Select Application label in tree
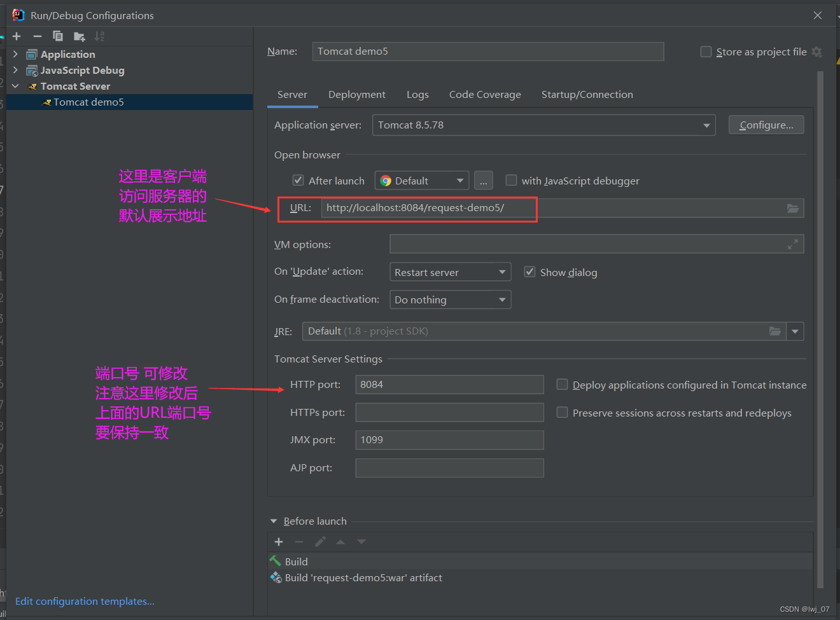Viewport: 840px width, 620px height. click(x=68, y=55)
